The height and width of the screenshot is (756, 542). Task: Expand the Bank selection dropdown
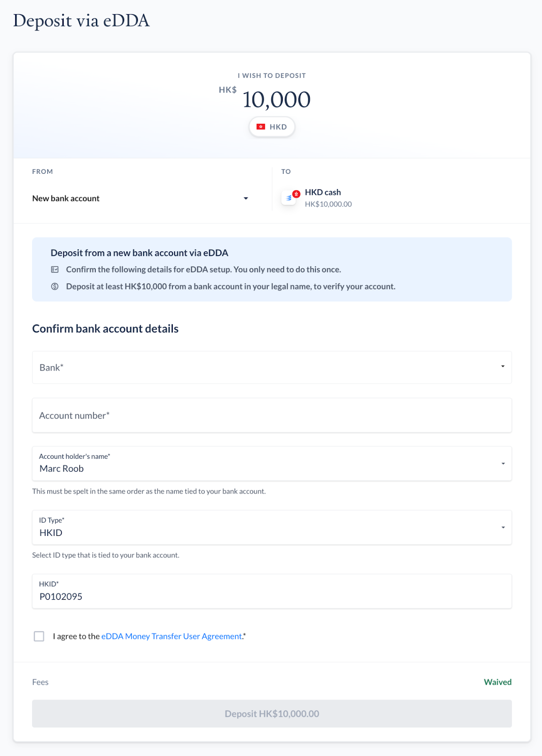[272, 367]
